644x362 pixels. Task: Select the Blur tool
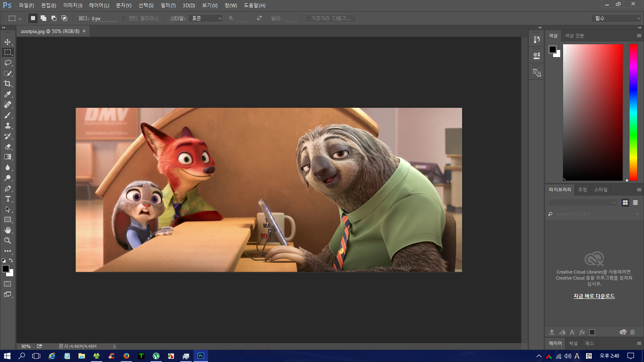click(x=8, y=167)
